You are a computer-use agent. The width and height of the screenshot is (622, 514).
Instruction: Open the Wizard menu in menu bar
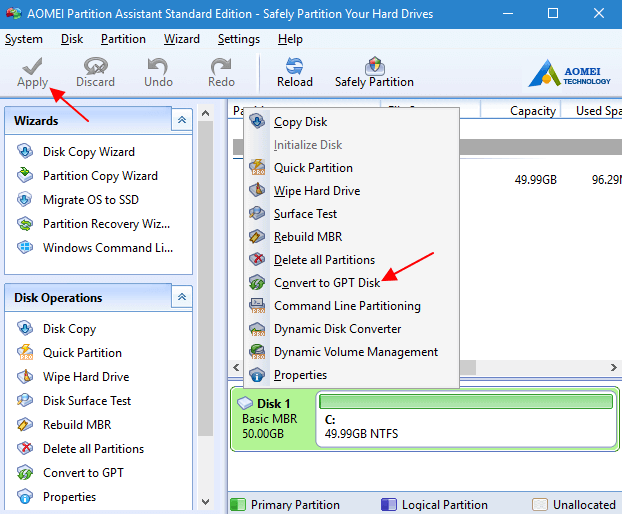click(x=182, y=39)
